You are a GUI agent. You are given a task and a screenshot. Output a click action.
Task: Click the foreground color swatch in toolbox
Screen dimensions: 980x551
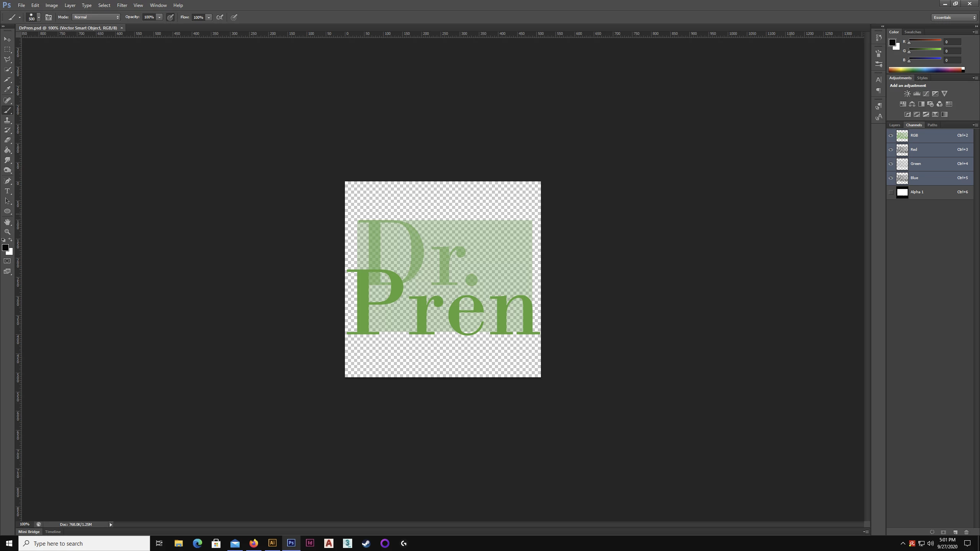tap(5, 248)
